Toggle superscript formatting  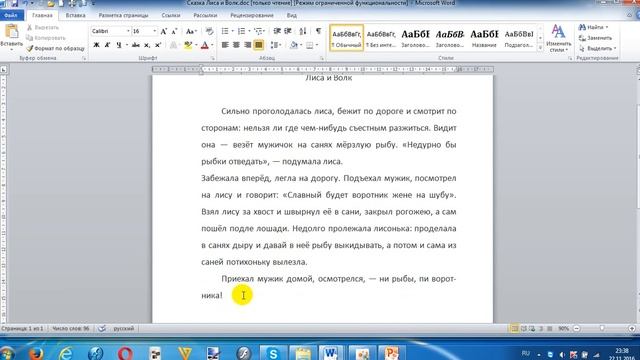(158, 45)
